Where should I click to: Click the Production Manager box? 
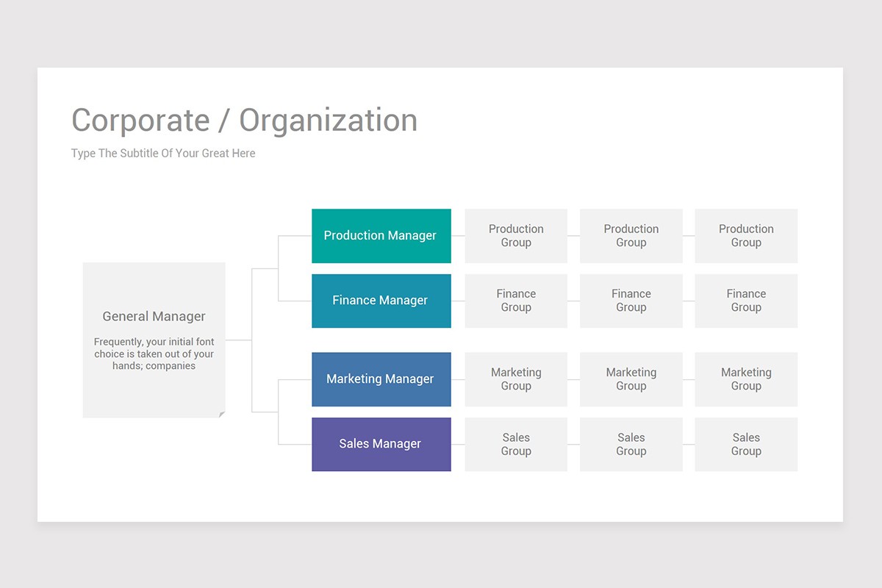tap(381, 235)
